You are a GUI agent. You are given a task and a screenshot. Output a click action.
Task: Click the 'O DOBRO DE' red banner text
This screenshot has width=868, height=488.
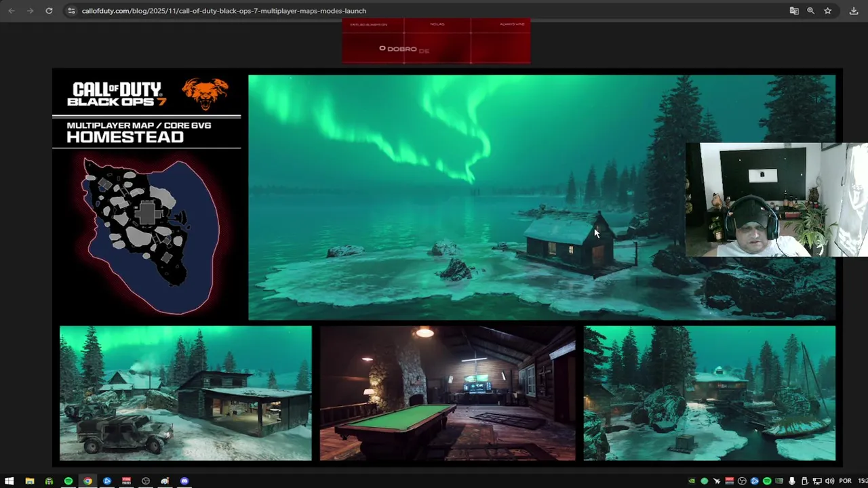pos(404,49)
